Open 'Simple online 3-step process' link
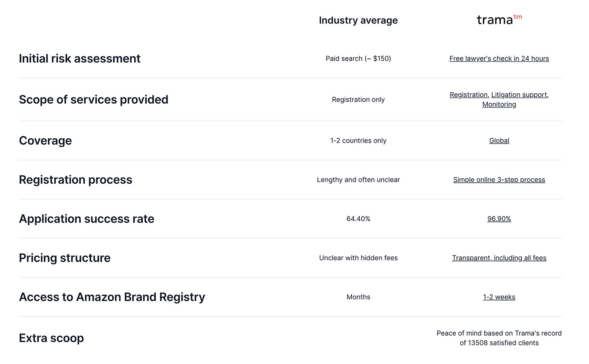The image size is (589, 364). (499, 179)
